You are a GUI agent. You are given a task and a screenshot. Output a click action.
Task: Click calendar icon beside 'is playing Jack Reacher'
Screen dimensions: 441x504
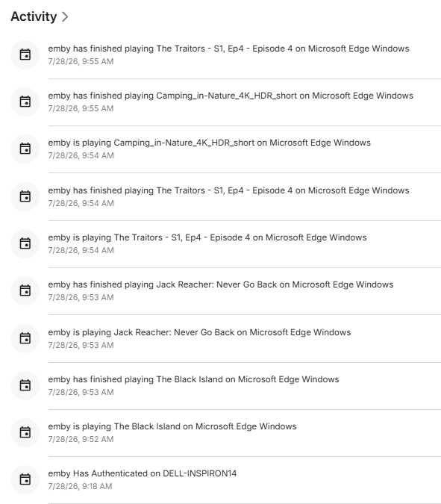(25, 338)
